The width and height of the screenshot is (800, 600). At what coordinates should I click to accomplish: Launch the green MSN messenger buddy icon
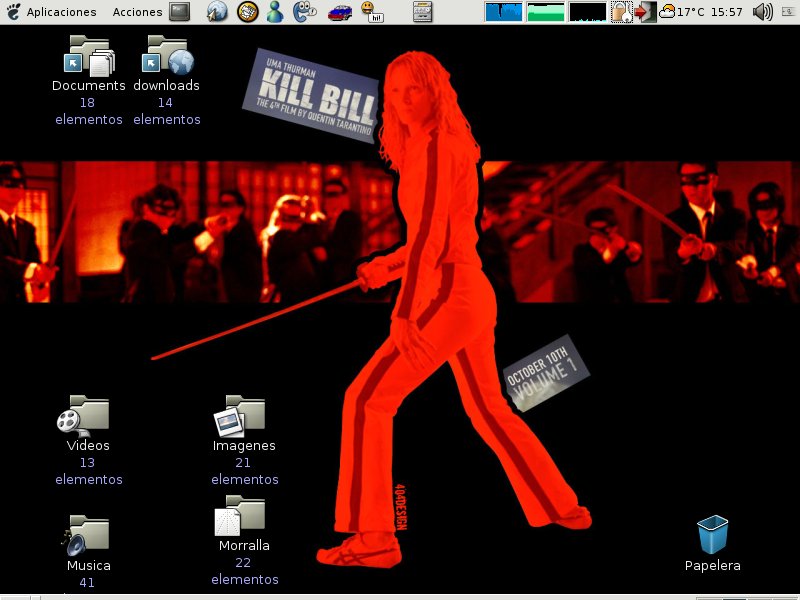click(275, 11)
